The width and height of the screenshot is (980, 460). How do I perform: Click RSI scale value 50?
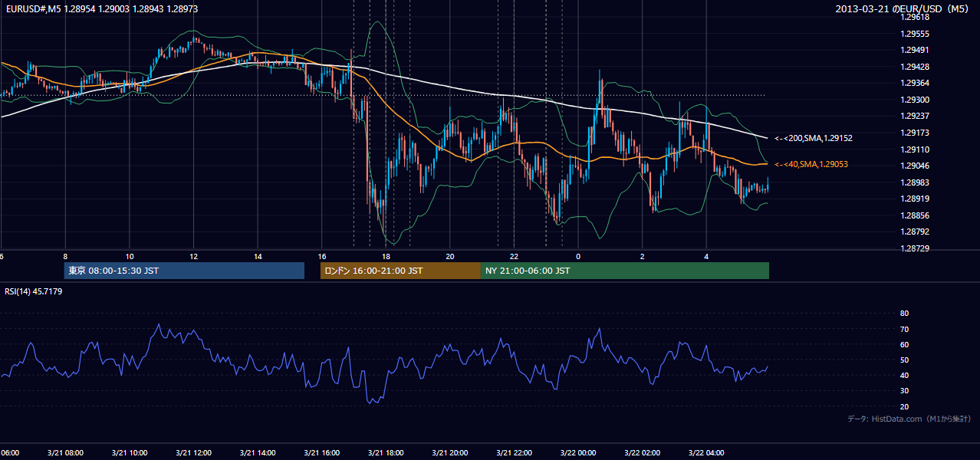coord(904,360)
